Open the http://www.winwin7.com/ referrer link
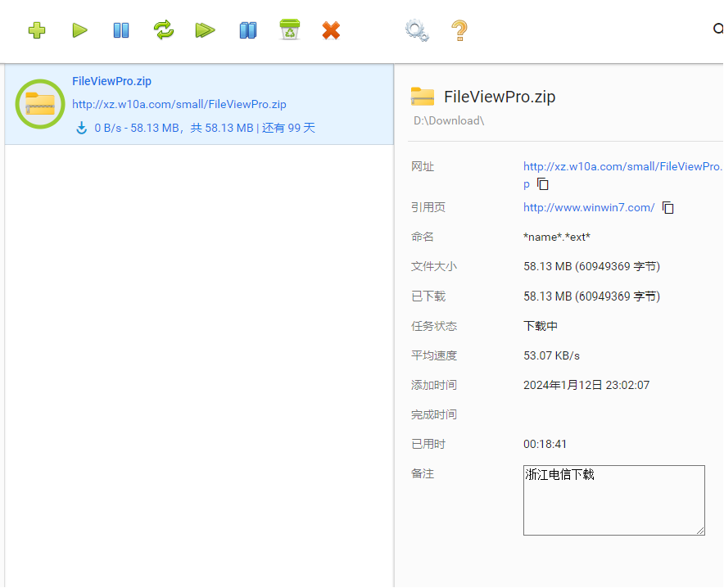This screenshot has height=588, width=724. (589, 208)
